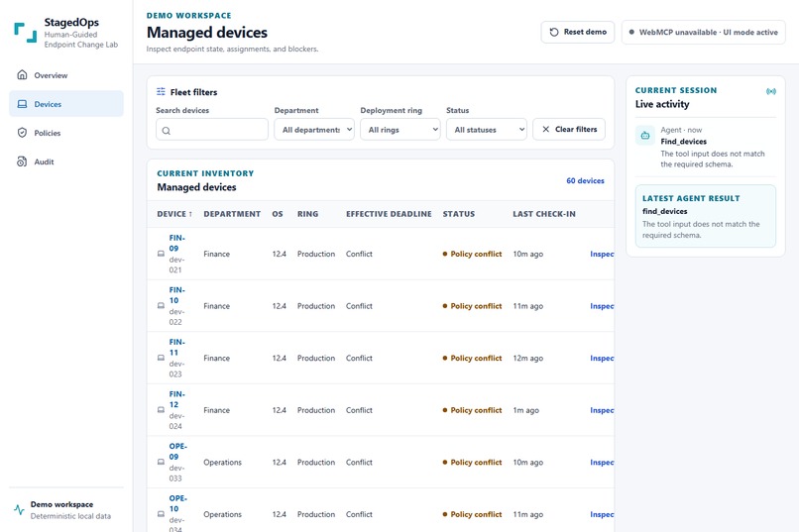Screen dimensions: 799x532
Task: Click the activity pulse icon beside Demo workspace
Action: pos(20,509)
